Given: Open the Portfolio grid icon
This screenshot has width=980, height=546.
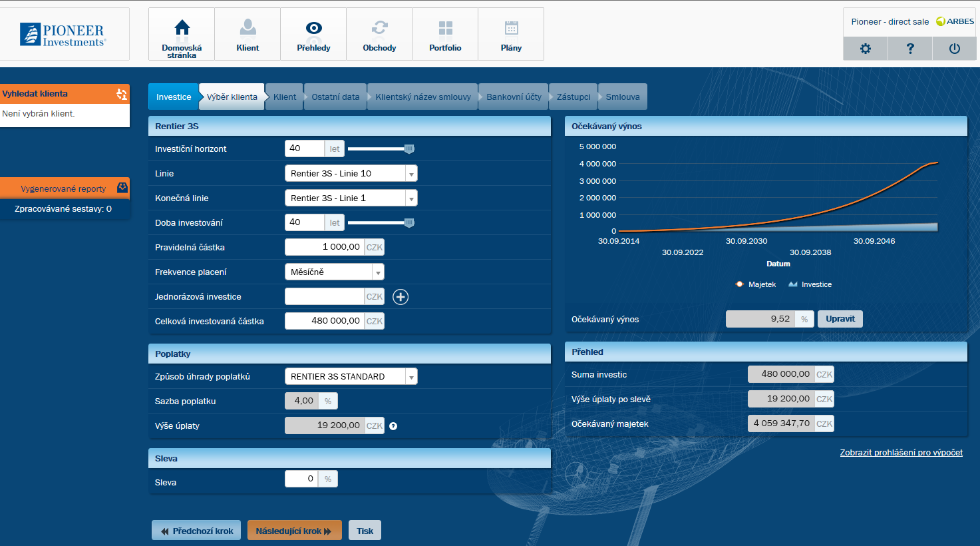Looking at the screenshot, I should tap(445, 28).
